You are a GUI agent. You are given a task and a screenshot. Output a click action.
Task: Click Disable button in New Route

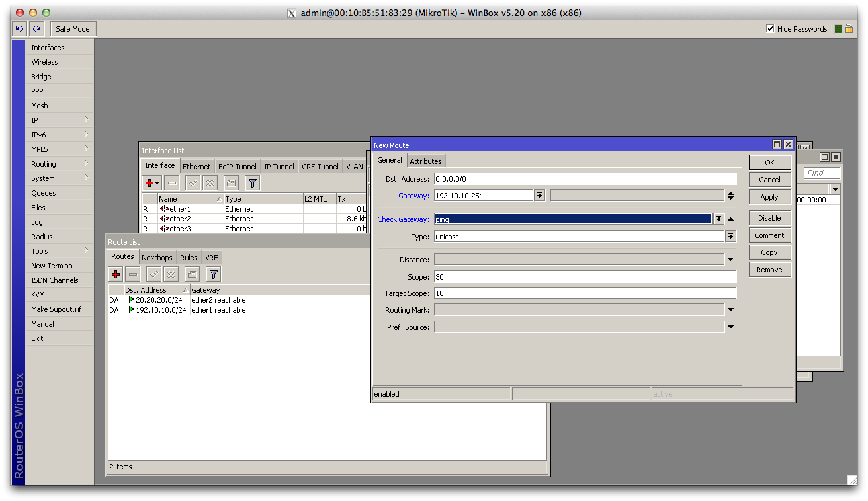(x=769, y=218)
